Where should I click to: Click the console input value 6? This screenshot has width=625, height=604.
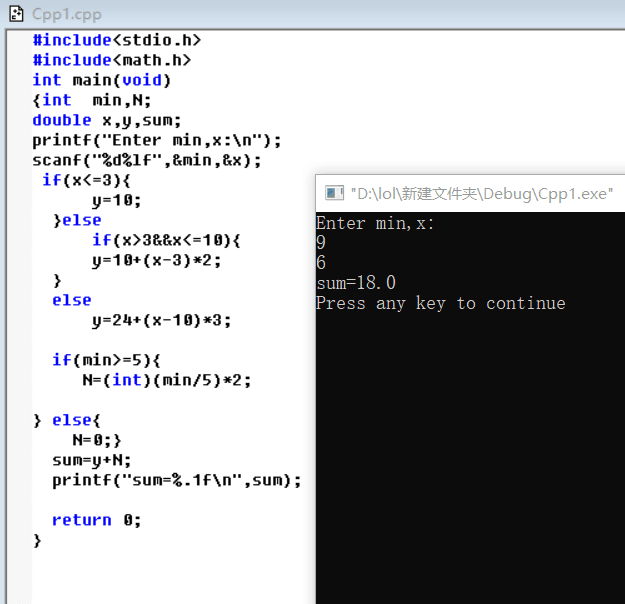click(321, 262)
